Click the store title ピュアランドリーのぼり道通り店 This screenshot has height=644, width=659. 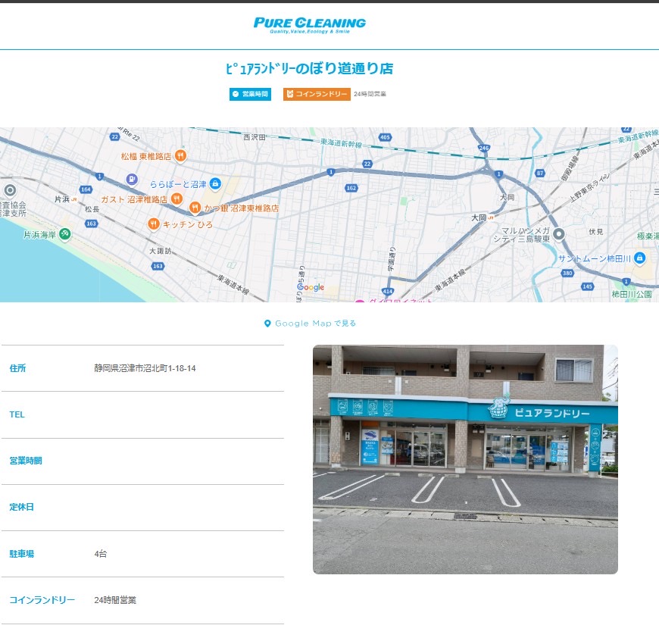[309, 68]
